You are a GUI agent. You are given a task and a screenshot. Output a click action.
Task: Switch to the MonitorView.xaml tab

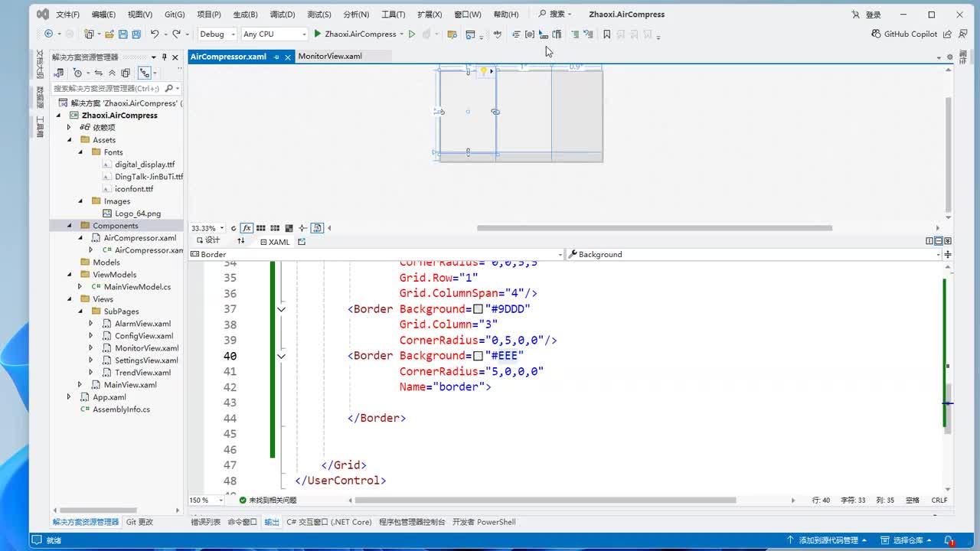(x=330, y=56)
